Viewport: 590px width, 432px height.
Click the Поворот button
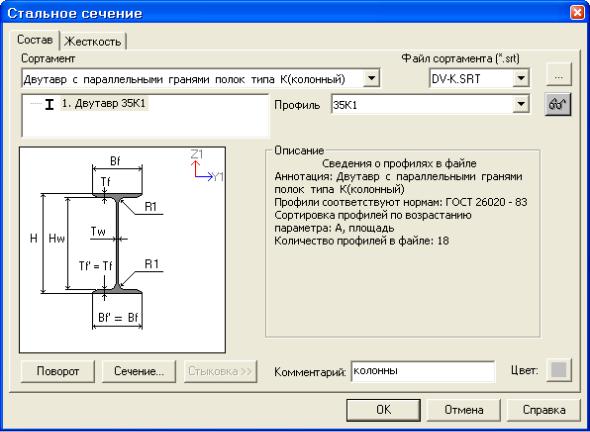point(58,371)
